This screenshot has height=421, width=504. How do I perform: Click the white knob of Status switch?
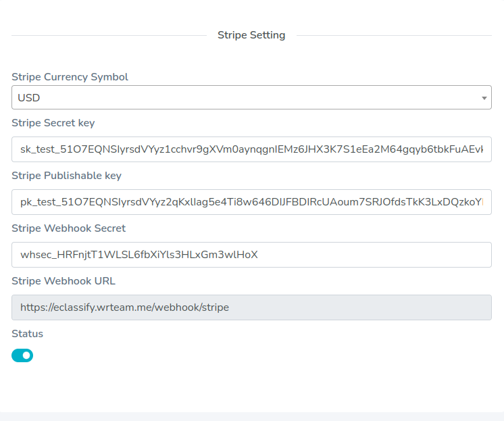coord(27,355)
